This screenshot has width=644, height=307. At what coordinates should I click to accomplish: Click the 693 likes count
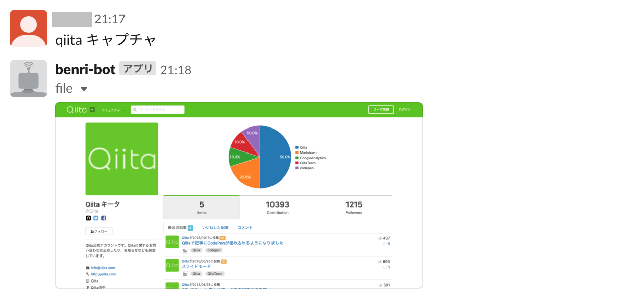point(386,262)
